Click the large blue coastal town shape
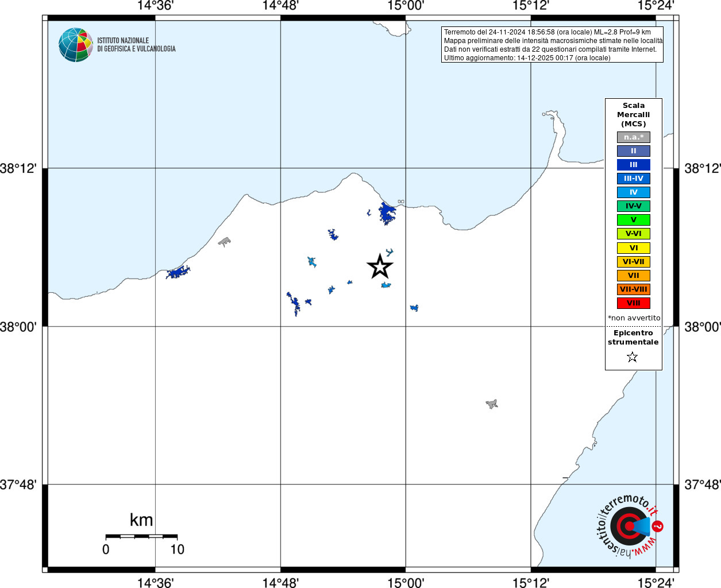This screenshot has height=588, width=721. 387,213
